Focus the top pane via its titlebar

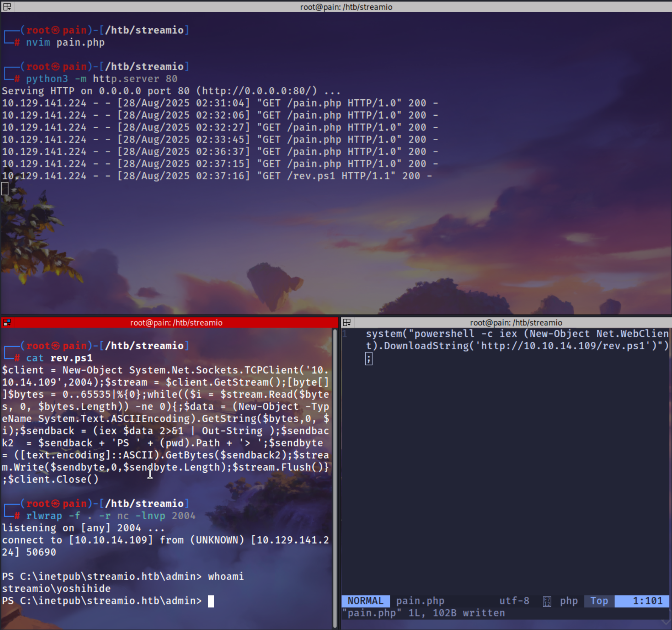(346, 7)
